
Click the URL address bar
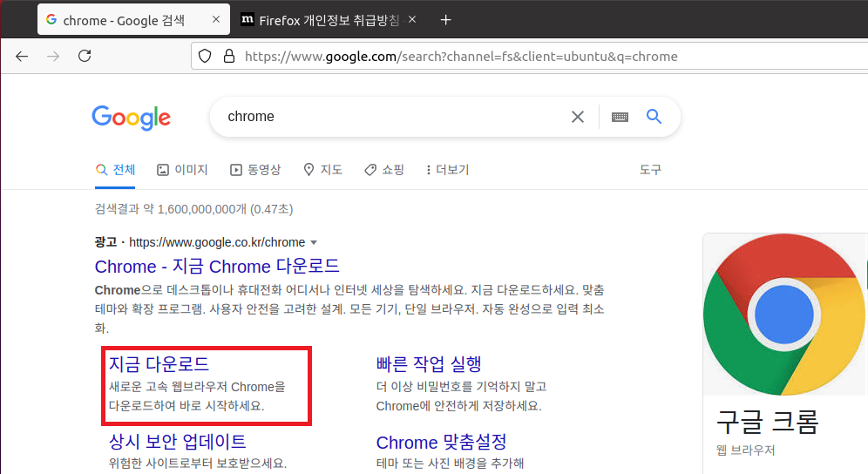click(x=529, y=57)
